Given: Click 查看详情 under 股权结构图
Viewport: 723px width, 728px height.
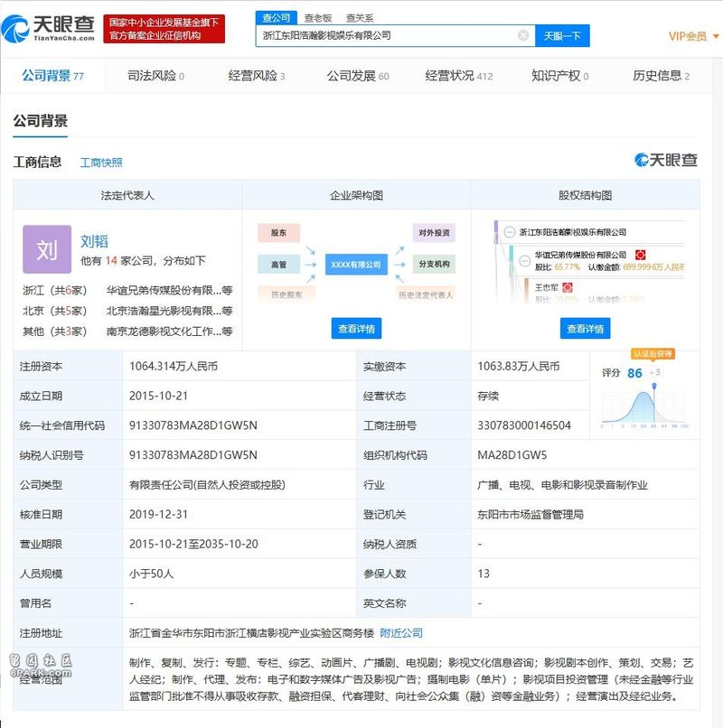Looking at the screenshot, I should [x=585, y=329].
